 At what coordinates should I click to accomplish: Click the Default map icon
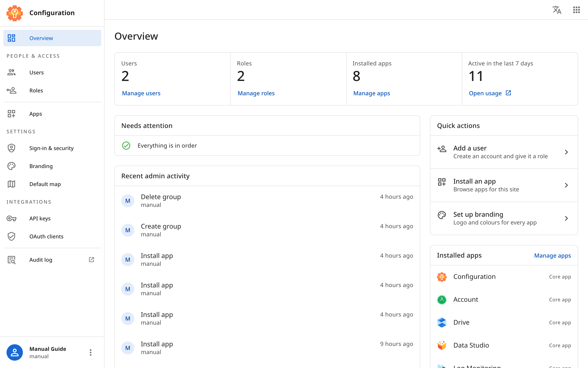[x=11, y=184]
